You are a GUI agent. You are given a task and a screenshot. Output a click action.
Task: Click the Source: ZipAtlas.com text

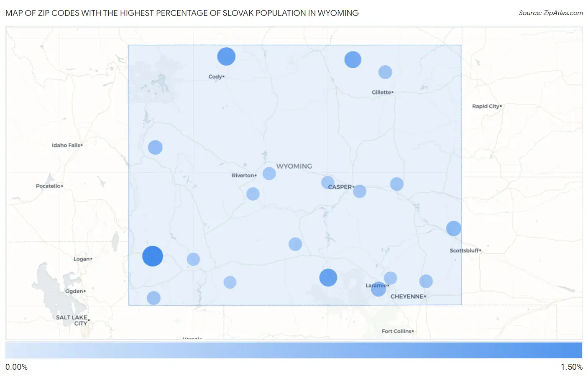click(x=551, y=13)
